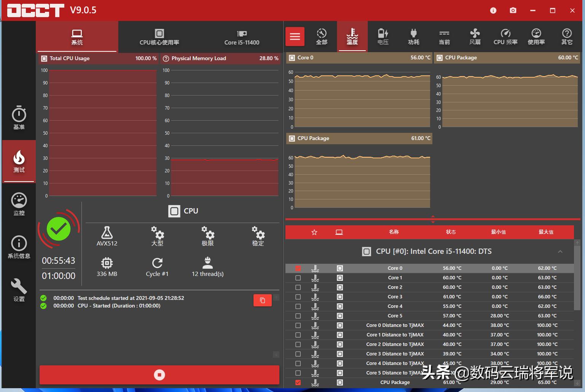Stop the running CPU test
The height and width of the screenshot is (392, 585).
[x=159, y=375]
